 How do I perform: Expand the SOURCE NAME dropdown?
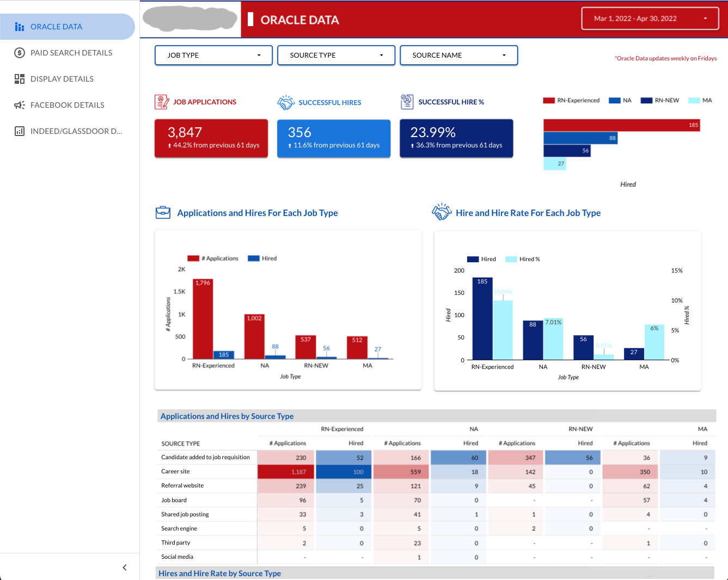458,55
